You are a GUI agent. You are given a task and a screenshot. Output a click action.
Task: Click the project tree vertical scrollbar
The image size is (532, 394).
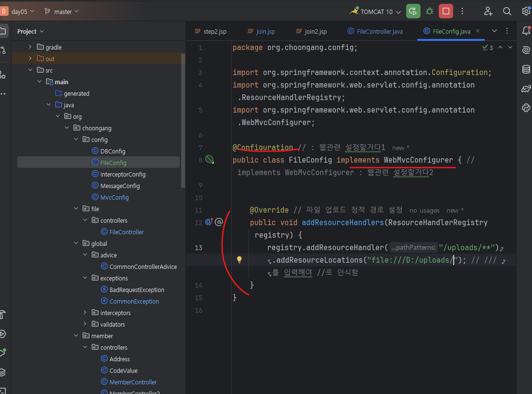pos(183,121)
